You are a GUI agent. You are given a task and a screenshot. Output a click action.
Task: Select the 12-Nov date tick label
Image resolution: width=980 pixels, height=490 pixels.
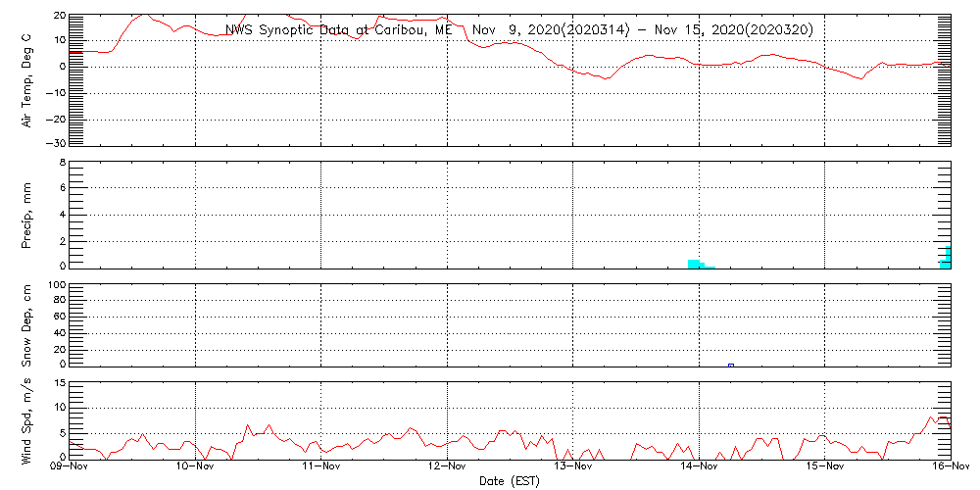pyautogui.click(x=448, y=467)
